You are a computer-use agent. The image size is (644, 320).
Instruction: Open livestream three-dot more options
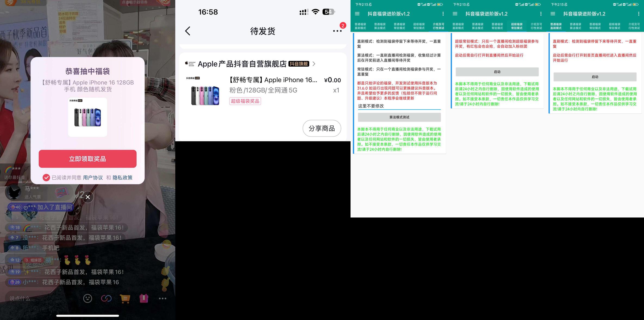pos(162,298)
